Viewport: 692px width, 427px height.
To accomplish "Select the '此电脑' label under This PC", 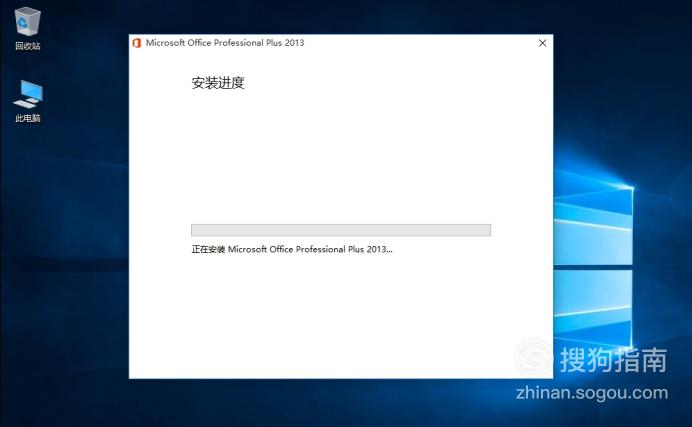I will click(x=28, y=118).
